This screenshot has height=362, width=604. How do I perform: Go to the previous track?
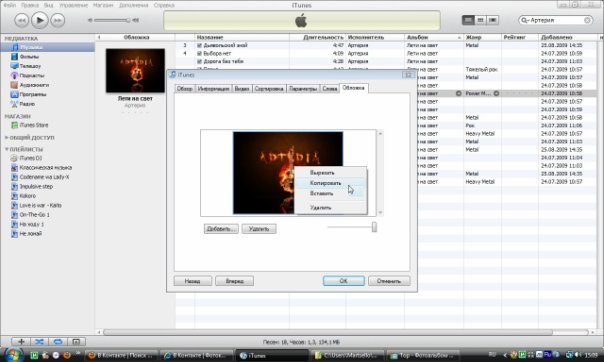[x=22, y=20]
